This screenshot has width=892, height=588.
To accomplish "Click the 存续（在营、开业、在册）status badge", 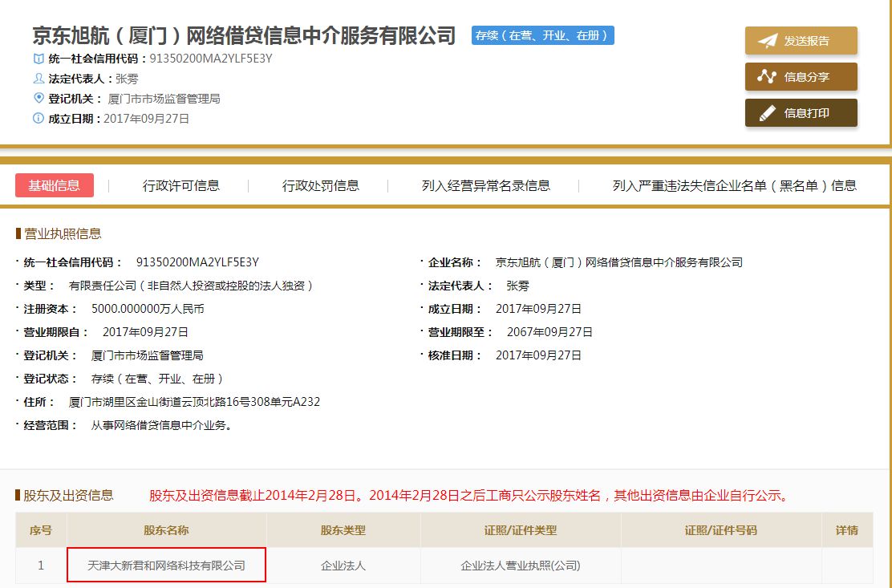I will click(x=543, y=35).
